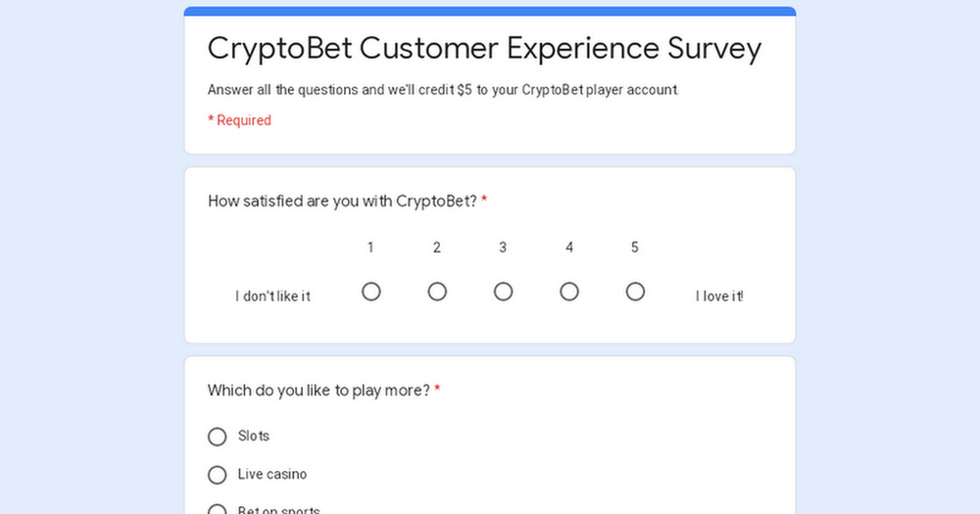Pick rating 4 for CryptoBet satisfaction

pyautogui.click(x=568, y=292)
